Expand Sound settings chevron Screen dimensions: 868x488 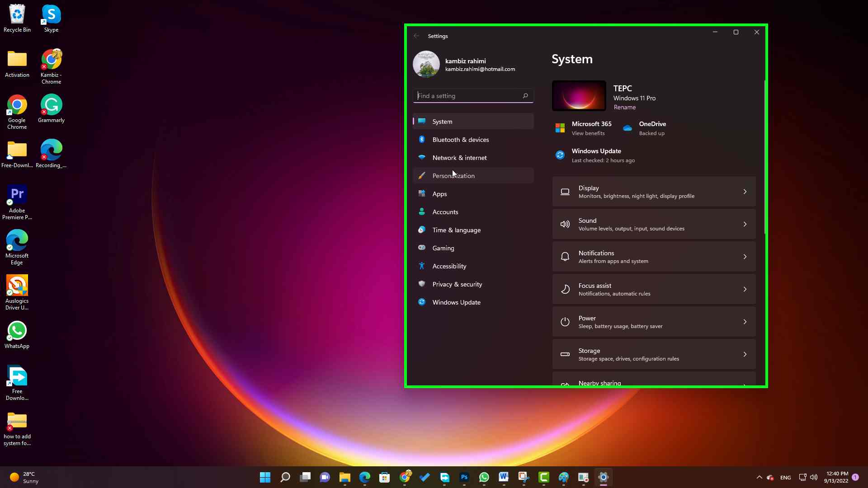pos(745,224)
